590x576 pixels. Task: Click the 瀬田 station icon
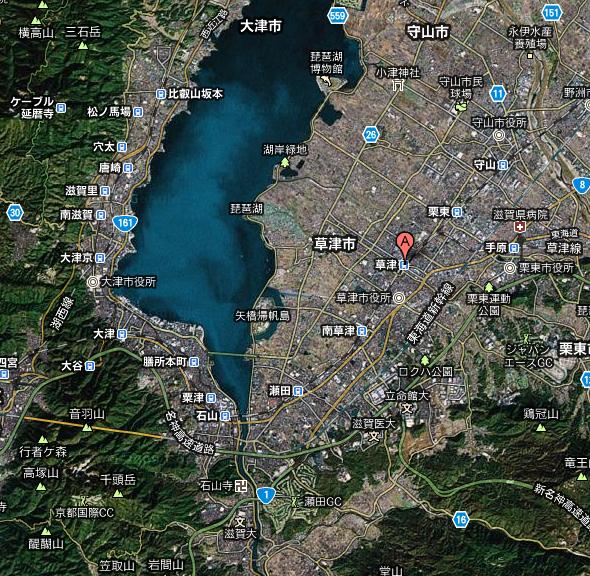pyautogui.click(x=298, y=392)
